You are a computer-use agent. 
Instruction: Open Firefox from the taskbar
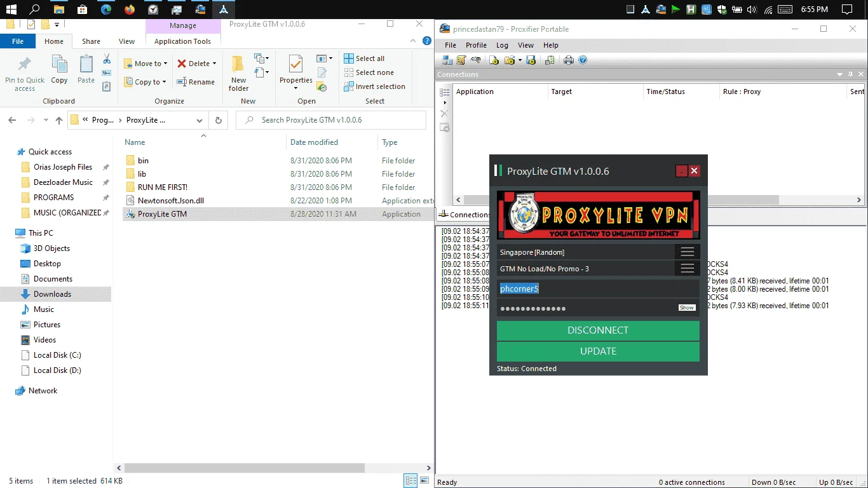coord(130,10)
